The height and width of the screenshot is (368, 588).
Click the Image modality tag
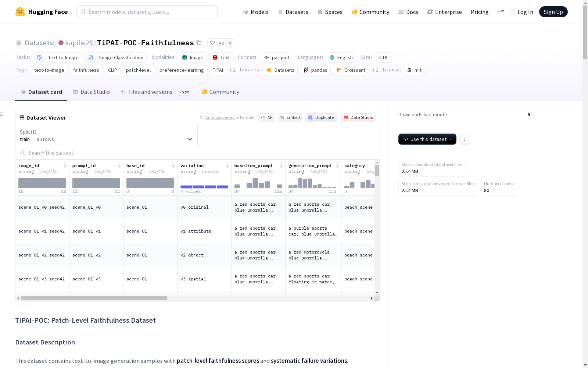point(193,57)
